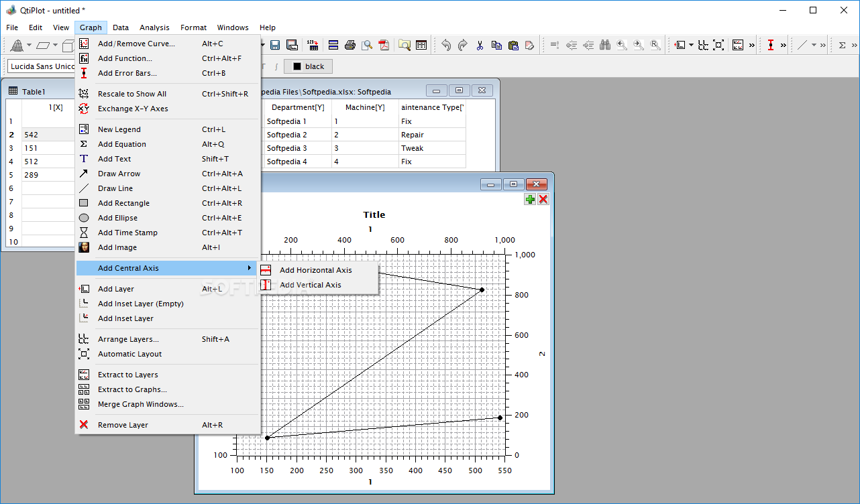The height and width of the screenshot is (504, 860).
Task: Open the Graph menu in menu bar
Action: (91, 27)
